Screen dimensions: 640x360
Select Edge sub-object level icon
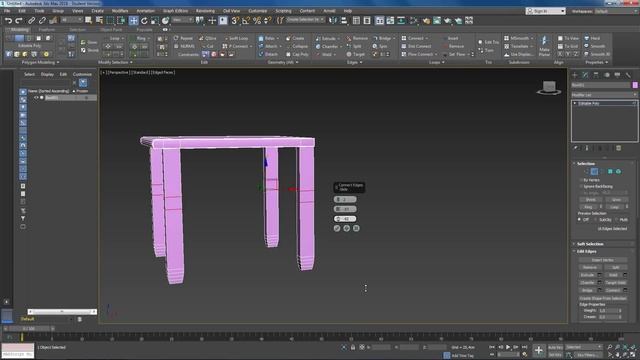coord(594,171)
